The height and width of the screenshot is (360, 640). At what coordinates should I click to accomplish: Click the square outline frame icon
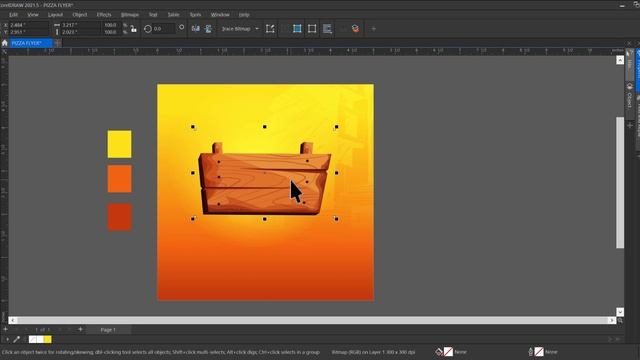coord(312,29)
